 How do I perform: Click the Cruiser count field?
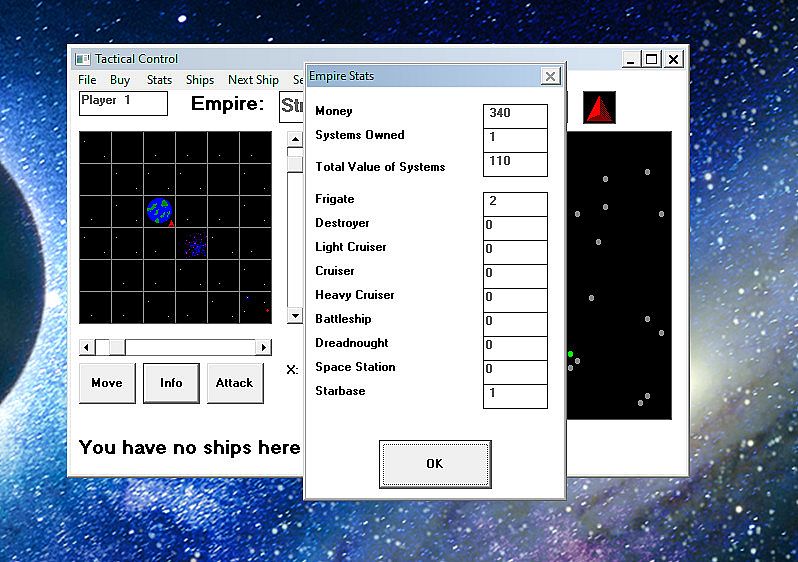pyautogui.click(x=515, y=276)
